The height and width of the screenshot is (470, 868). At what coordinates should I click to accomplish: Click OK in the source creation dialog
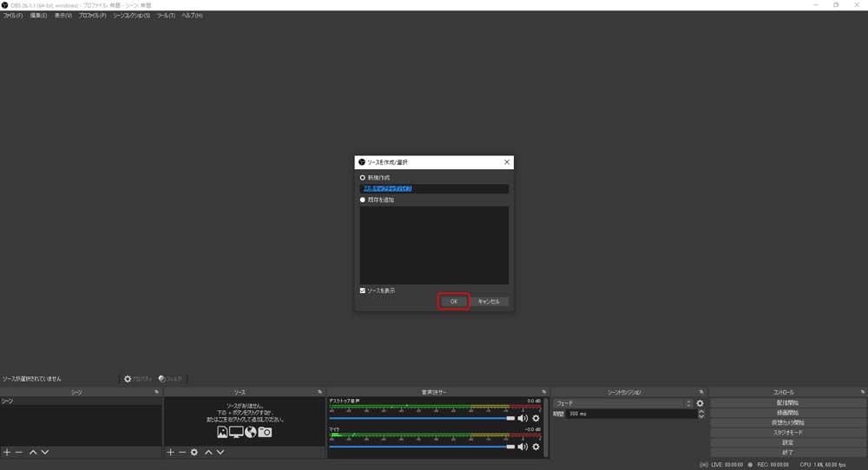click(x=453, y=302)
